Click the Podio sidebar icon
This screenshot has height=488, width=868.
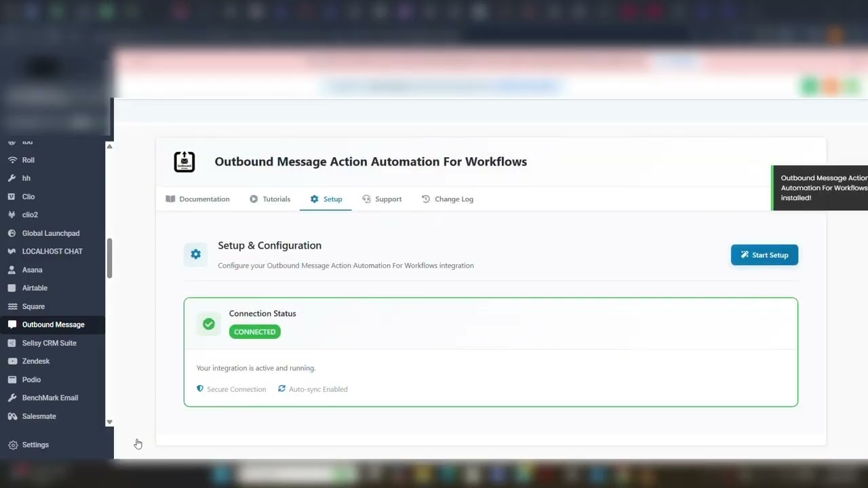click(x=12, y=380)
